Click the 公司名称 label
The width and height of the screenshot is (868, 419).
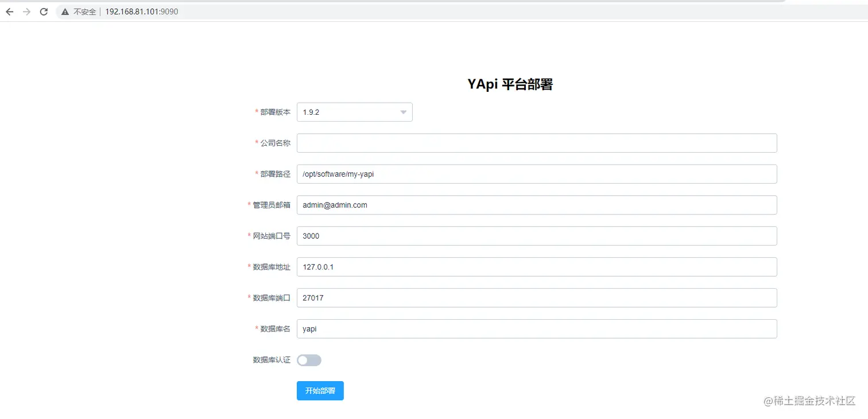click(x=275, y=143)
